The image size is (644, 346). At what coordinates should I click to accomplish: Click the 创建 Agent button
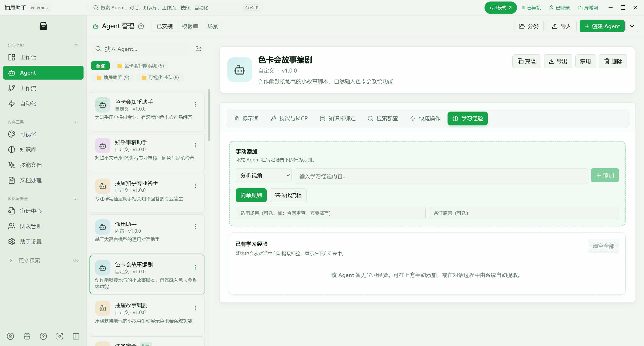click(602, 26)
